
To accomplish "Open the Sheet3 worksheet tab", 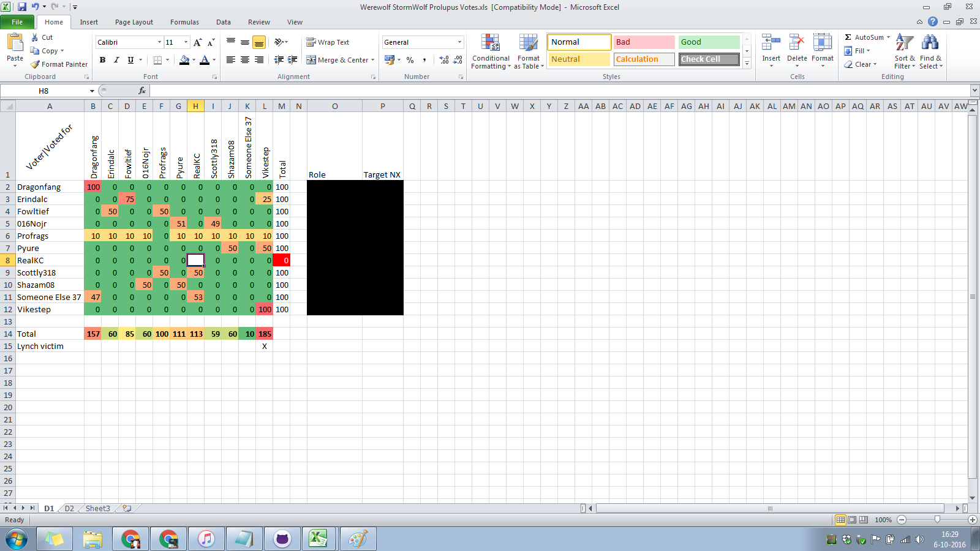I will 98,508.
